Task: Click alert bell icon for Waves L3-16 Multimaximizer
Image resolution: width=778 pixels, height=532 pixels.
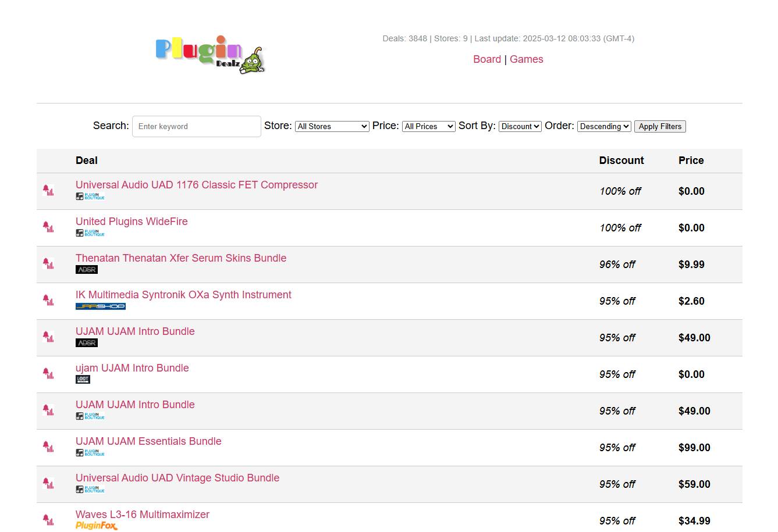Action: 48,520
